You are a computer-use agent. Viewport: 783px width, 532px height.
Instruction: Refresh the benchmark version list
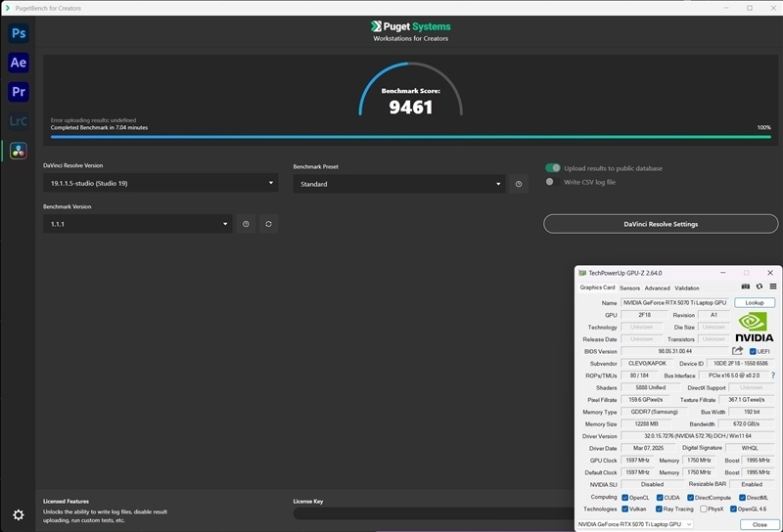coord(268,224)
